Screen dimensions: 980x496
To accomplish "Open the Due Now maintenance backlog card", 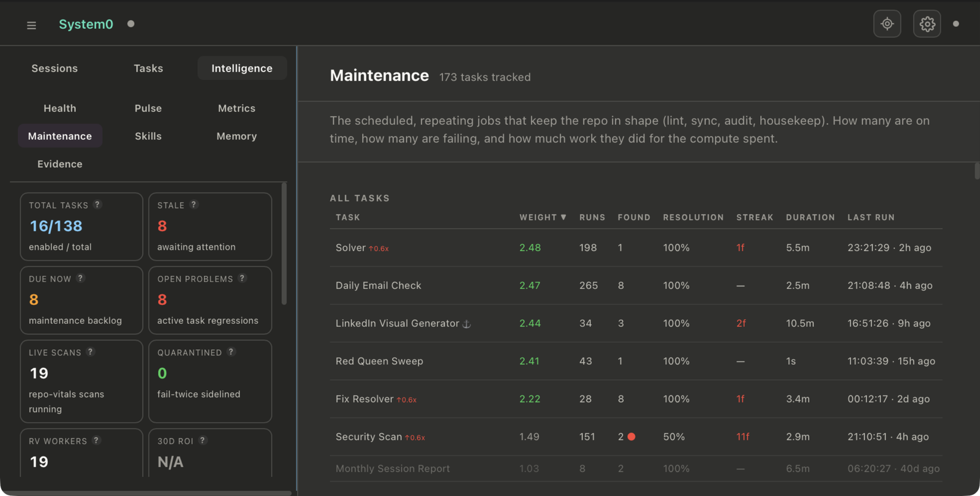I will [x=81, y=300].
